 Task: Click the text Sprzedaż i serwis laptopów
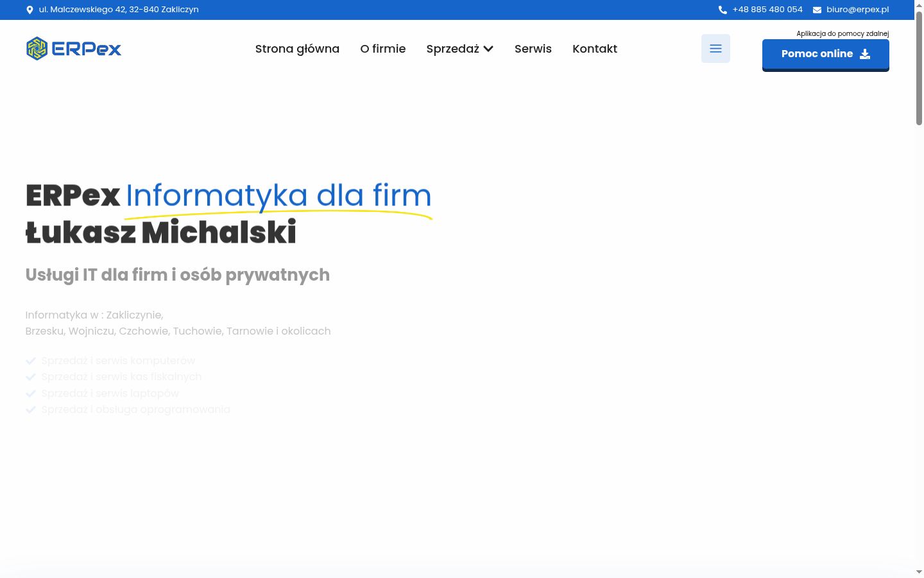pos(110,394)
